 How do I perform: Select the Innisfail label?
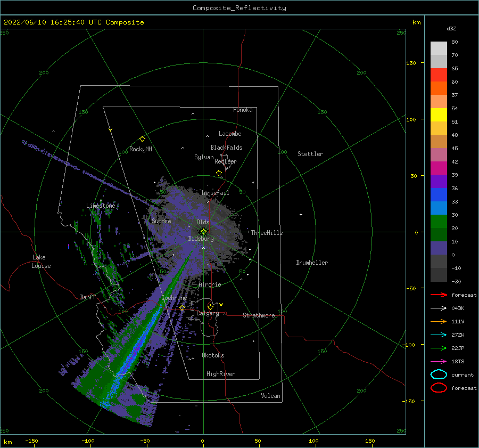[x=215, y=193]
